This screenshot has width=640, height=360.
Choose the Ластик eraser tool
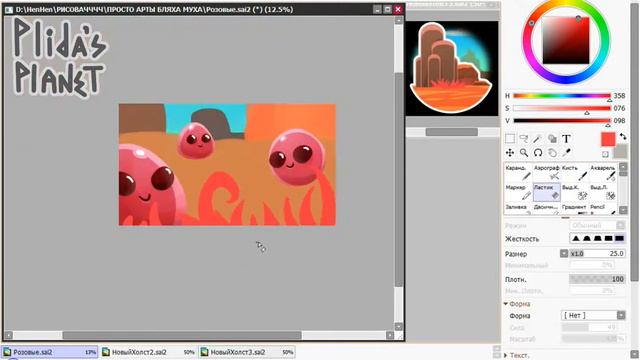pos(547,192)
